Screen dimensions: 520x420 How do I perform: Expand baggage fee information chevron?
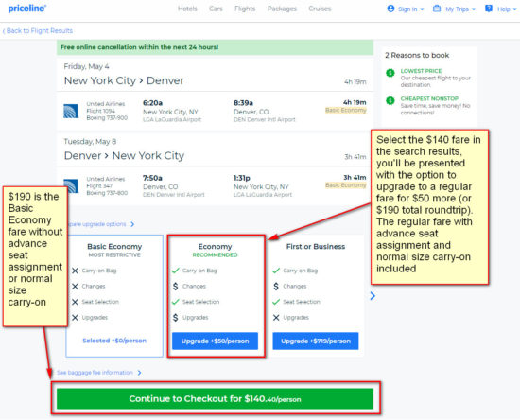(x=140, y=373)
